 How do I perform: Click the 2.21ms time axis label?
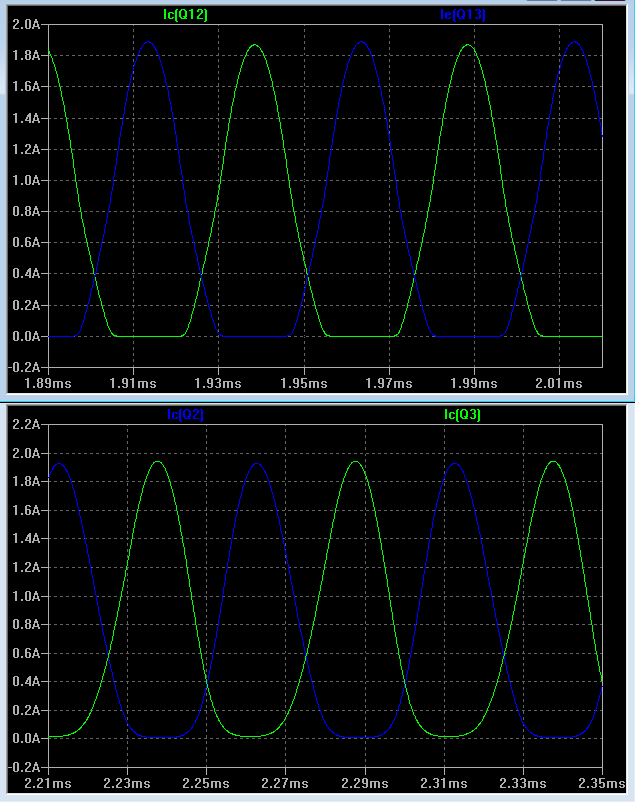pyautogui.click(x=48, y=783)
